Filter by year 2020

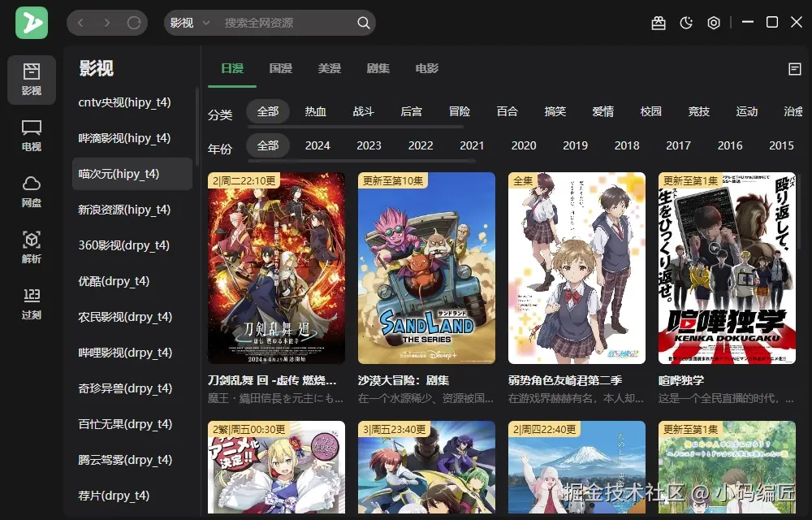pyautogui.click(x=524, y=145)
